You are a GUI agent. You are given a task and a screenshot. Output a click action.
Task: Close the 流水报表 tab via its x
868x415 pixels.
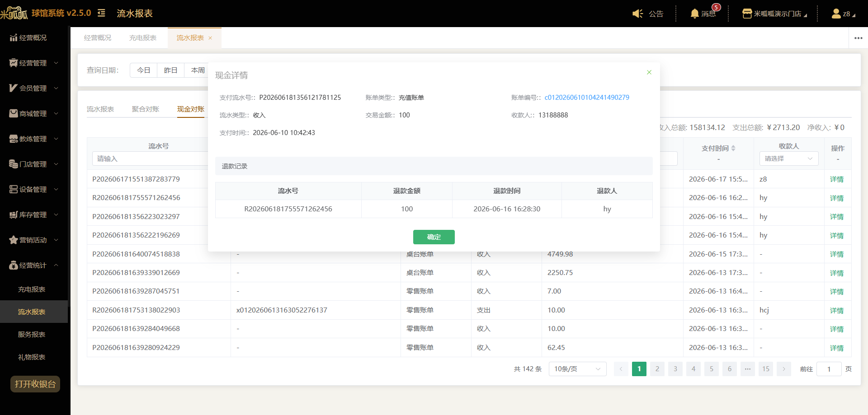tap(210, 38)
